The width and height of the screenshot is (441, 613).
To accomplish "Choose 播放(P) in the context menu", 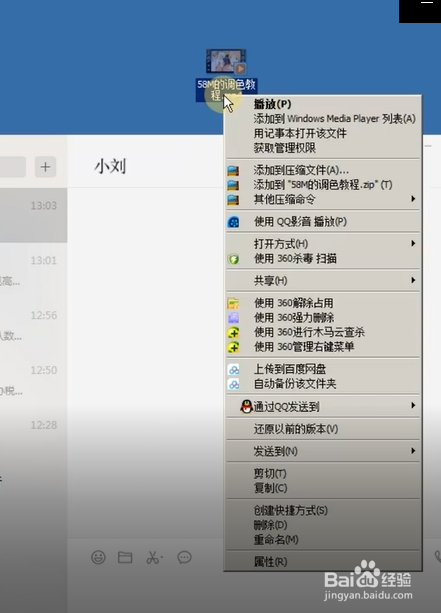I will [323, 104].
